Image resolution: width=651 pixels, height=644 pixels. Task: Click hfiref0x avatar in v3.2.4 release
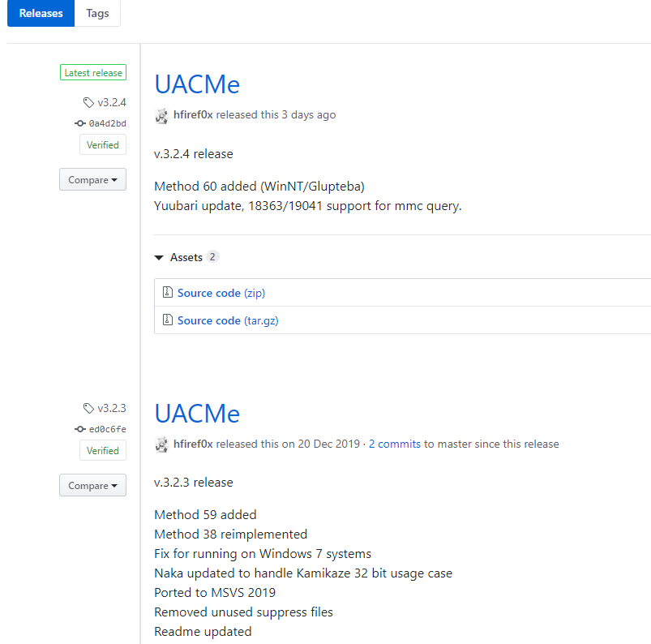(x=162, y=115)
